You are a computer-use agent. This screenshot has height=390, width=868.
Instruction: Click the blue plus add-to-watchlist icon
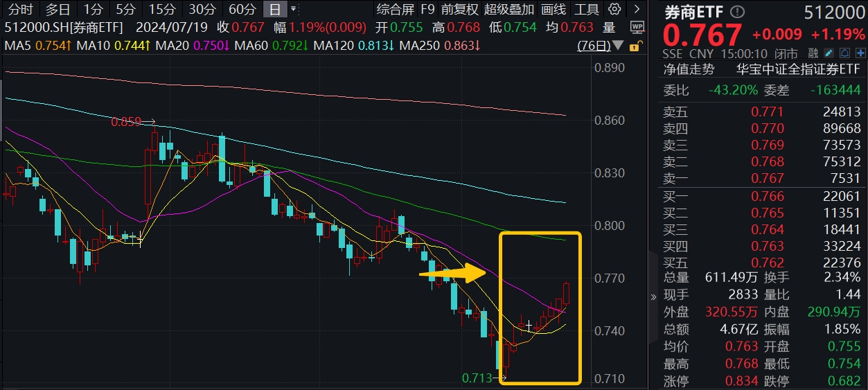pos(859,53)
